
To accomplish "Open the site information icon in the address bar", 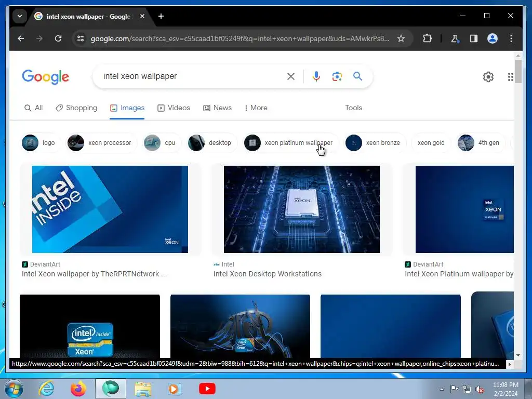I will [x=81, y=38].
